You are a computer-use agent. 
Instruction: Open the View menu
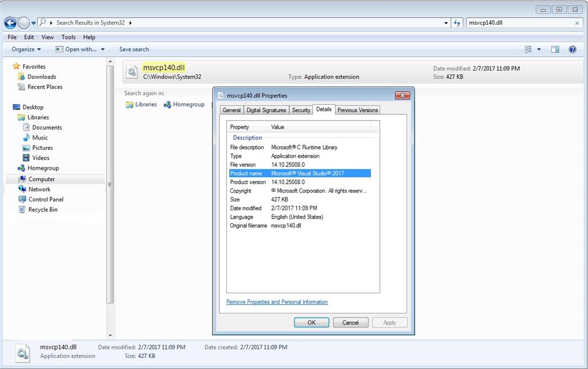[x=48, y=37]
